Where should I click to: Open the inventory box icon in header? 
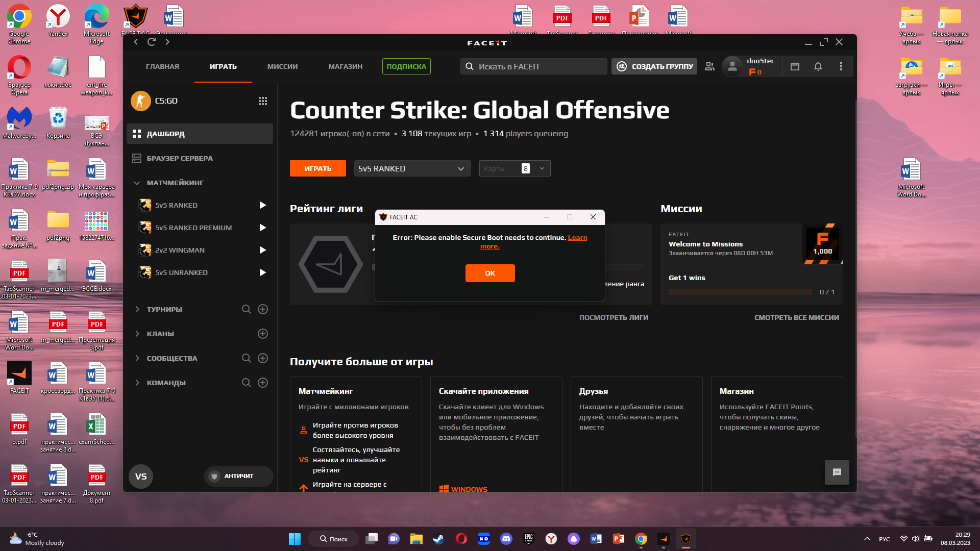795,66
